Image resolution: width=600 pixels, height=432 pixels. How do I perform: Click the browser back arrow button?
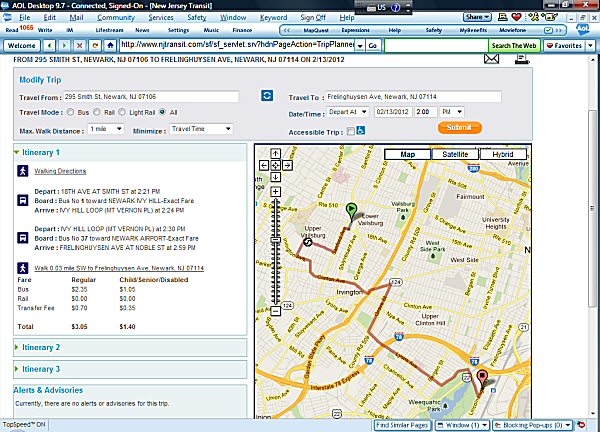(x=49, y=46)
